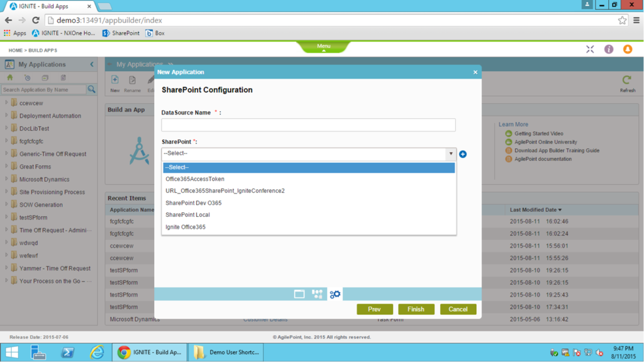This screenshot has width=644, height=362.
Task: Collapse the My Applications sidebar chevron
Action: [91, 63]
